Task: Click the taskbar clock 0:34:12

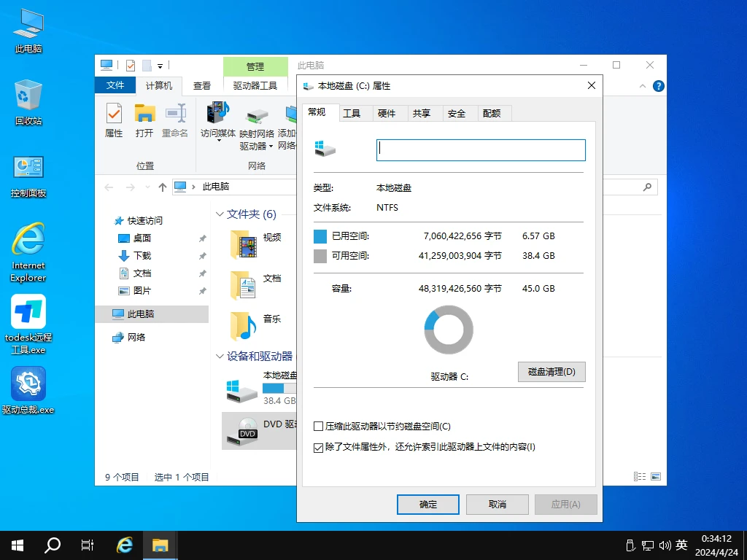Action: [716, 539]
